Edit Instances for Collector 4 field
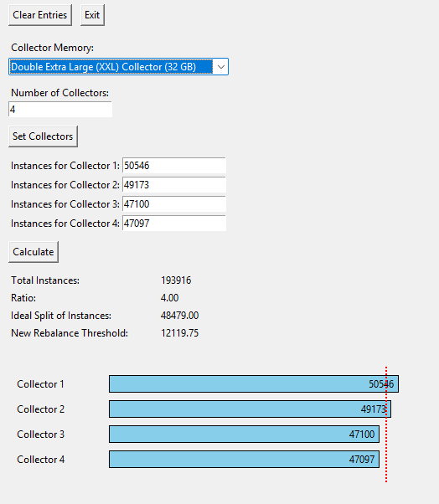The width and height of the screenshot is (439, 504). [174, 223]
